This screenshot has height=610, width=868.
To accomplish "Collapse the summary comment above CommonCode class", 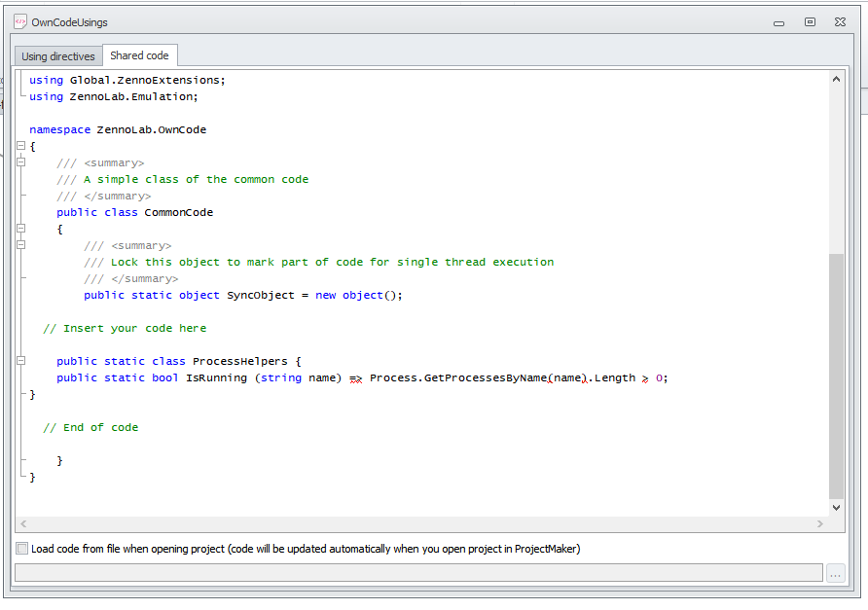I will coord(21,162).
